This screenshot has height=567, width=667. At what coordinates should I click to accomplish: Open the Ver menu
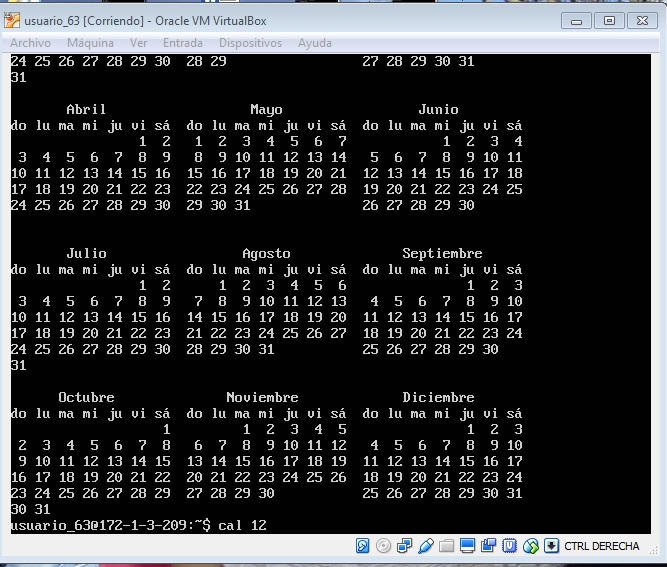point(138,43)
